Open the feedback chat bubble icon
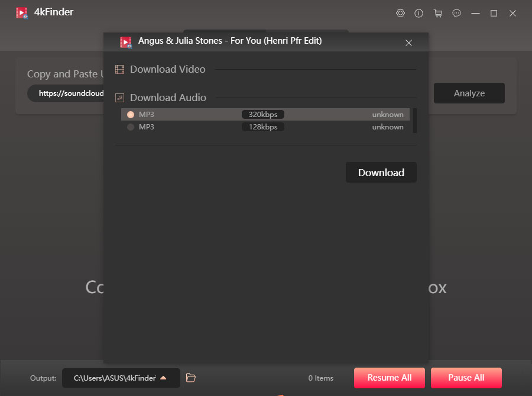This screenshot has width=532, height=396. tap(456, 13)
